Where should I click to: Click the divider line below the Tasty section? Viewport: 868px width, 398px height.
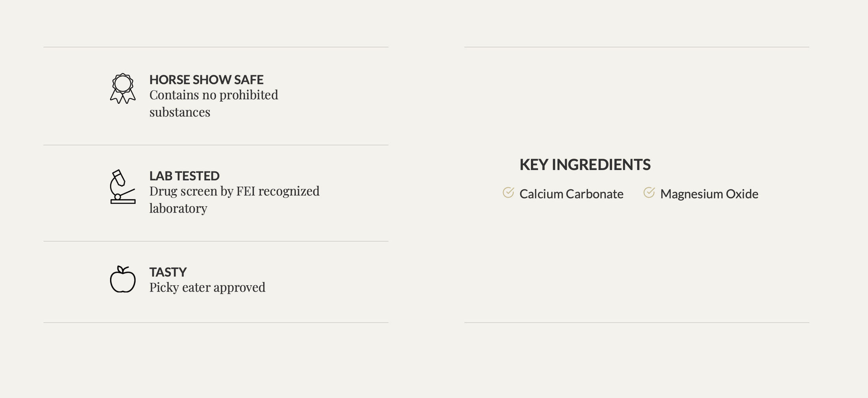click(216, 323)
